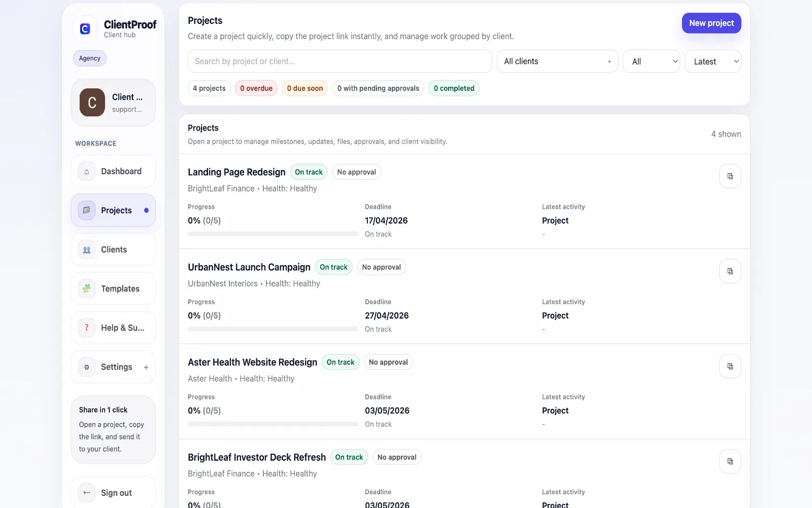Click the Share in 1 click card

coord(113,430)
